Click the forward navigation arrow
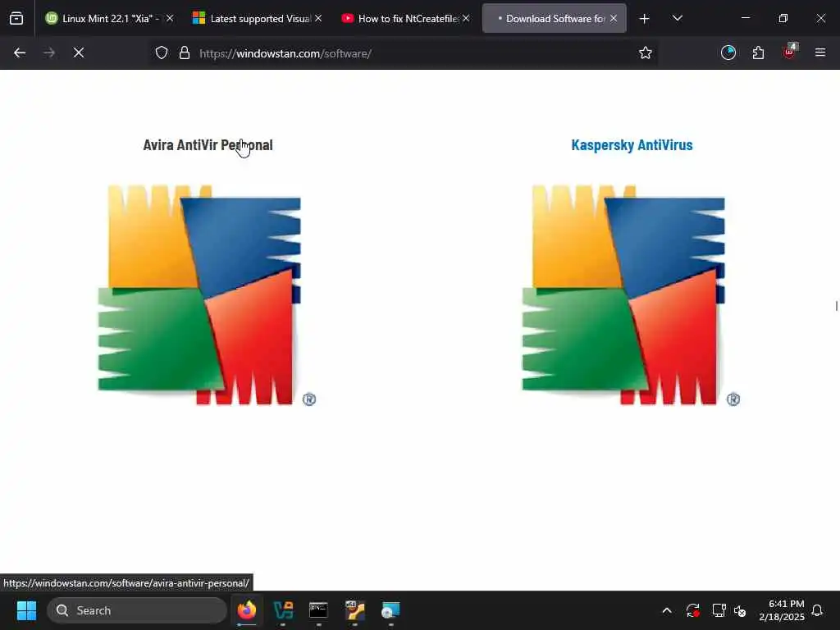 (x=49, y=53)
